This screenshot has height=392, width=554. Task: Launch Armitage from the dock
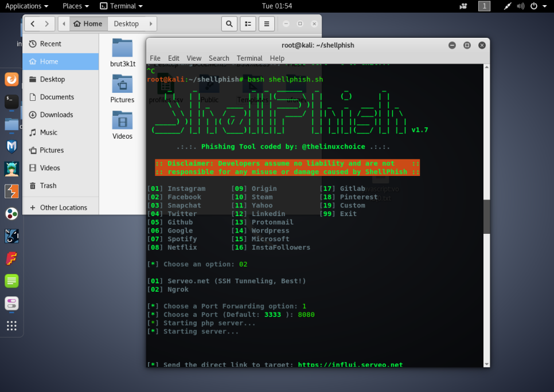pyautogui.click(x=11, y=169)
